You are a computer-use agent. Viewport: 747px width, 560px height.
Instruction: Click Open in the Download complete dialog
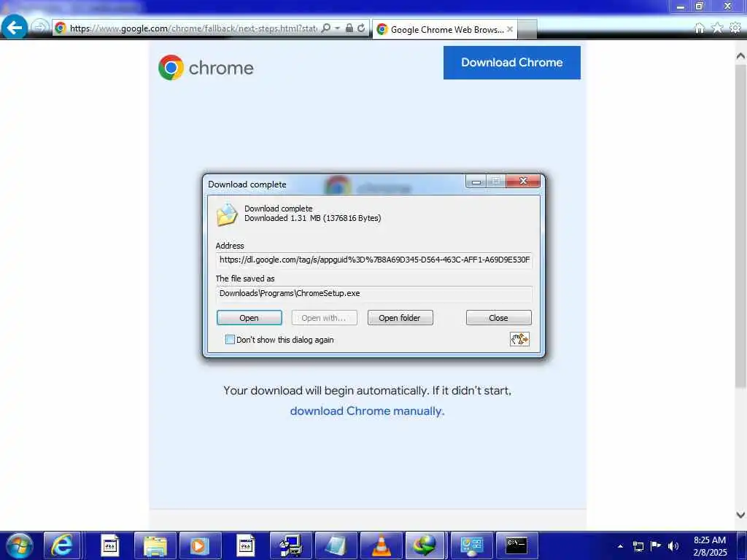[249, 318]
